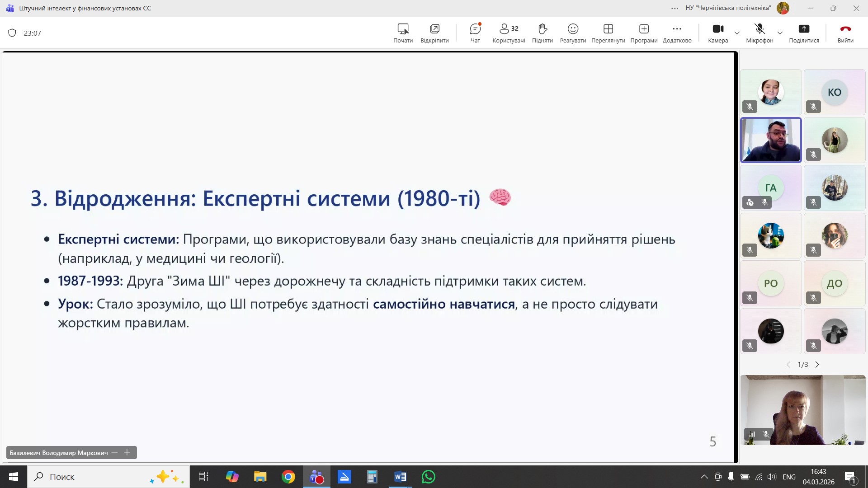The height and width of the screenshot is (488, 868).
Task: Zoom in shared content with plus
Action: point(127,452)
